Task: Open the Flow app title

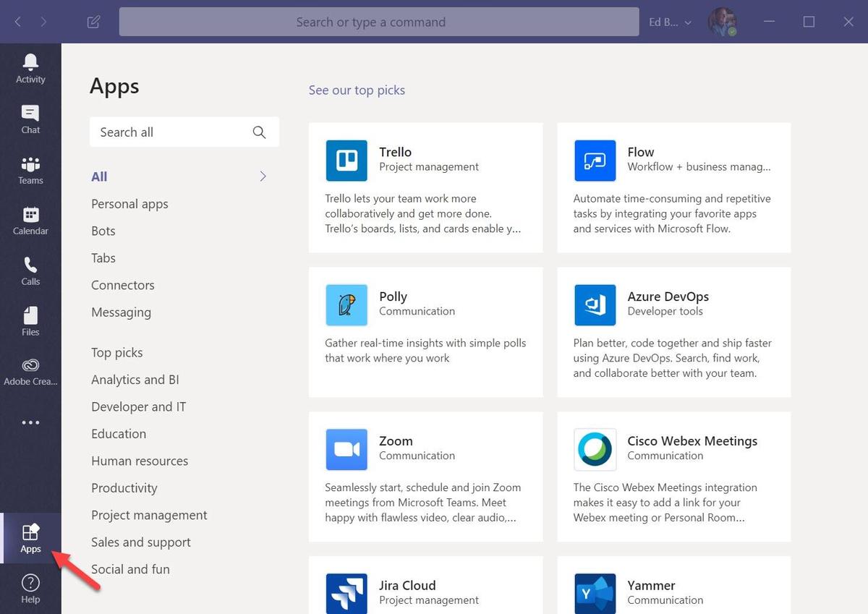Action: tap(641, 152)
